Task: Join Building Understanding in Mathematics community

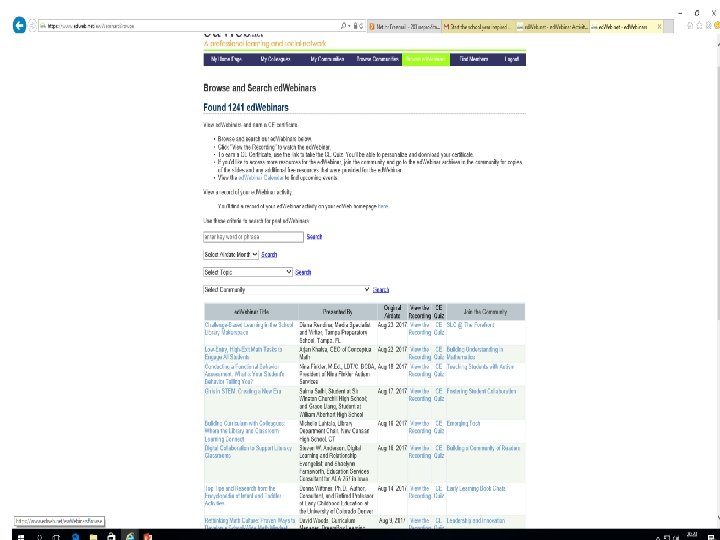Action: (475, 353)
